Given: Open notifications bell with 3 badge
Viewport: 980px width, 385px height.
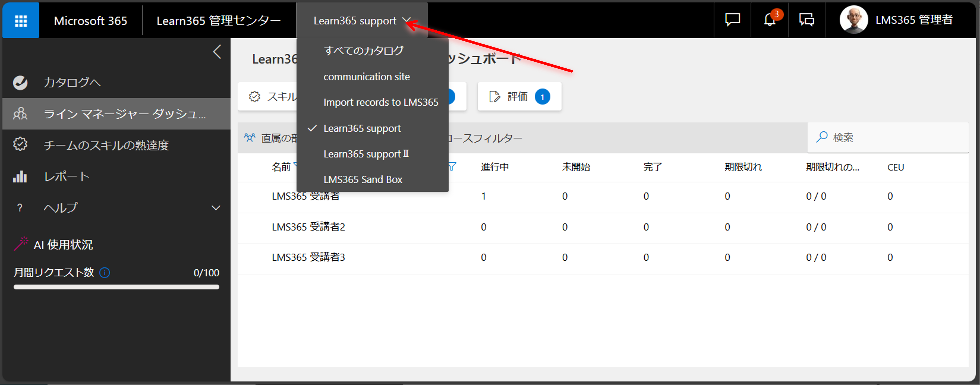Looking at the screenshot, I should coord(770,20).
